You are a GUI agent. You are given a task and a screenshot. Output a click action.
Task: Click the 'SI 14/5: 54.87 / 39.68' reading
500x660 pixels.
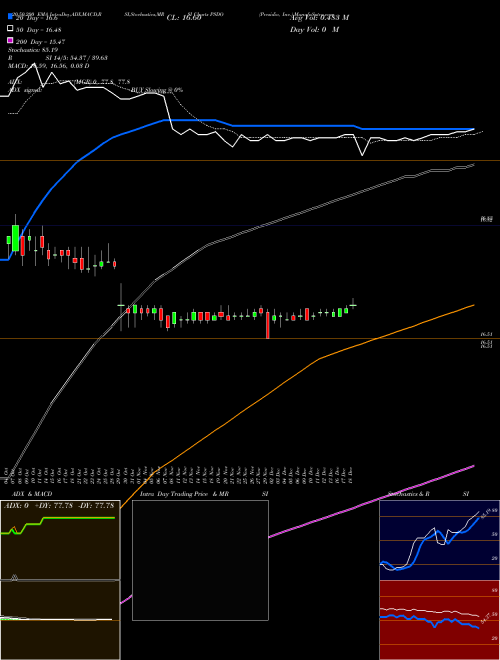tap(77, 58)
